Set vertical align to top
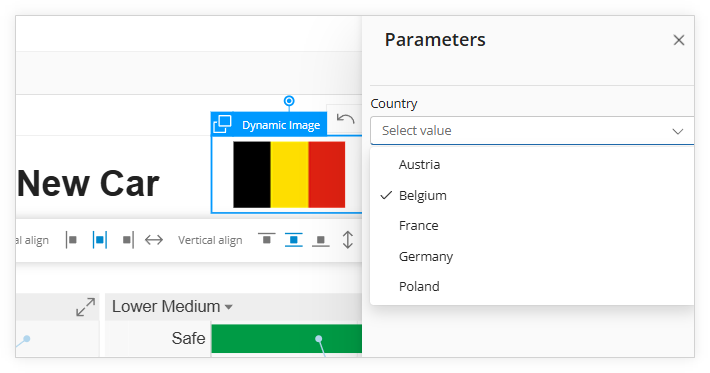This screenshot has height=373, width=710. (266, 239)
